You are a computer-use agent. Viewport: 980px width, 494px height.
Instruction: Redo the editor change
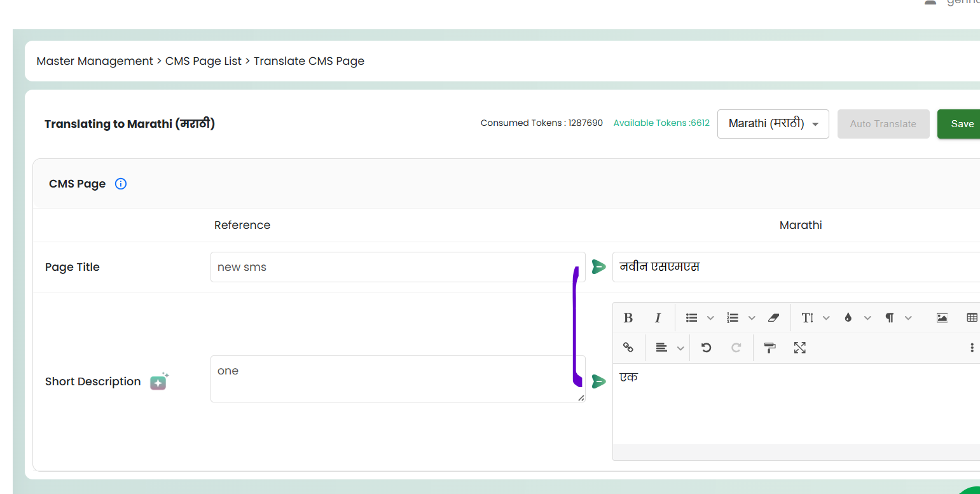[736, 348]
